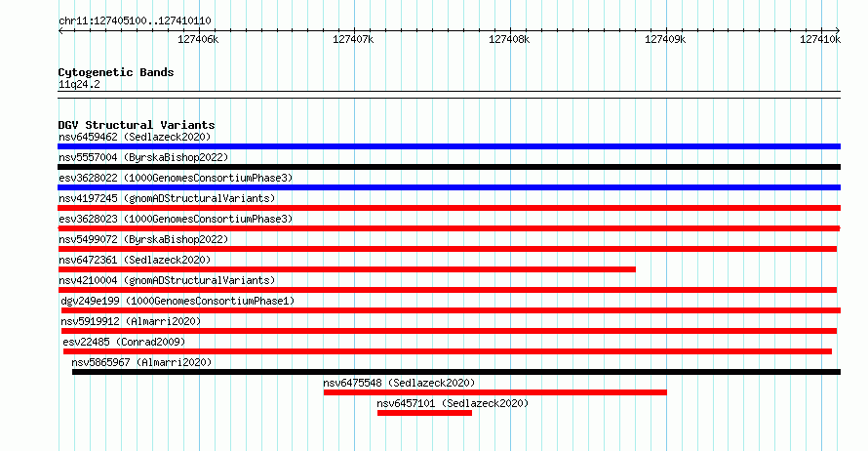Select the red bar under nsv6472361
Viewport: 868px width, 451px height.
(x=346, y=269)
